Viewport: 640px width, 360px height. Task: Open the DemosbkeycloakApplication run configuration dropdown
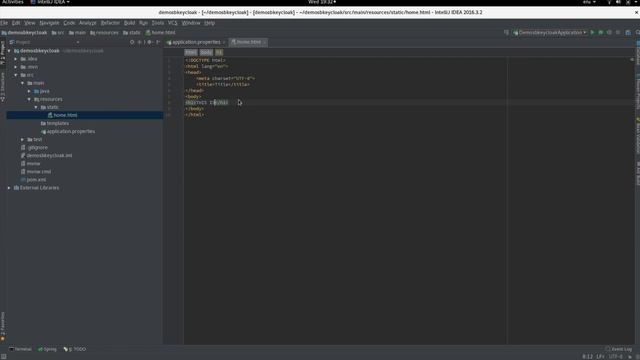pyautogui.click(x=550, y=33)
